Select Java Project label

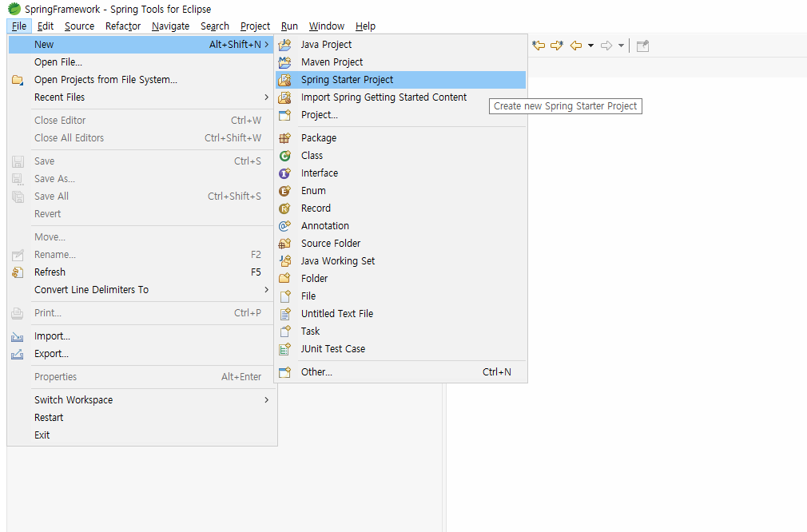(x=326, y=45)
